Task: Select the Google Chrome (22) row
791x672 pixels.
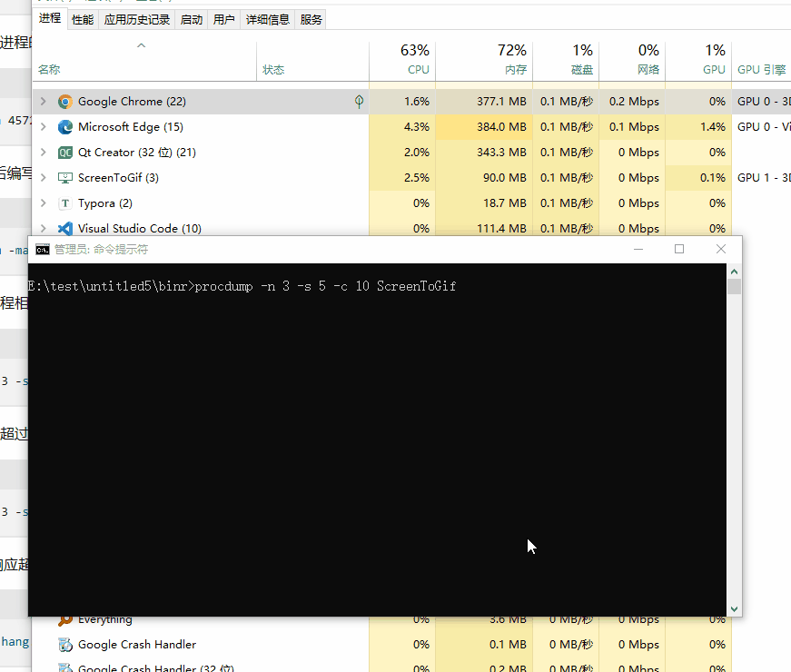Action: click(411, 102)
